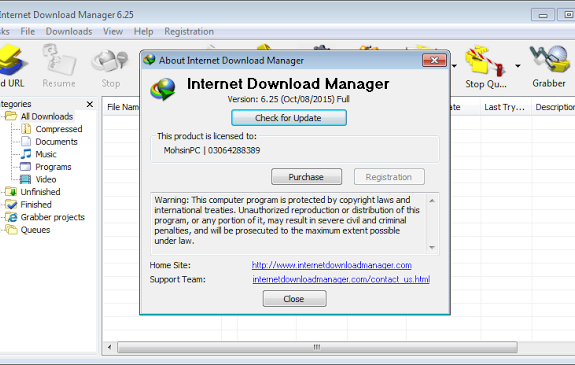
Task: Click the Description column header
Action: tap(554, 107)
